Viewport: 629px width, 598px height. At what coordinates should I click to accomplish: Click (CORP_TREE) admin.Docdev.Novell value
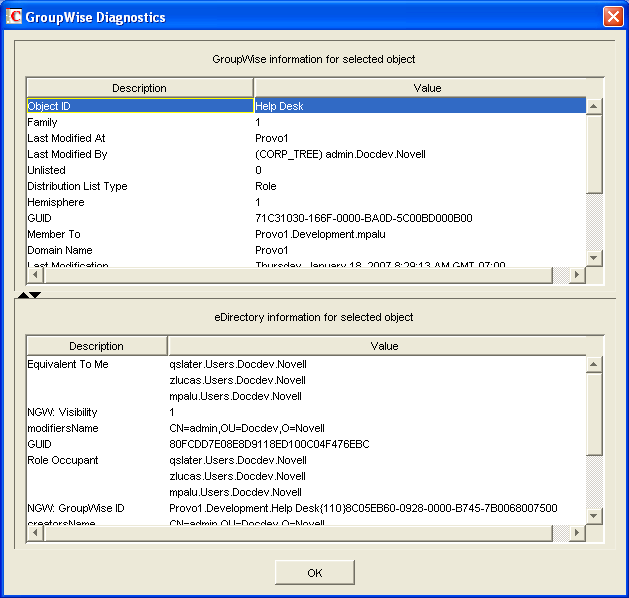coord(340,154)
